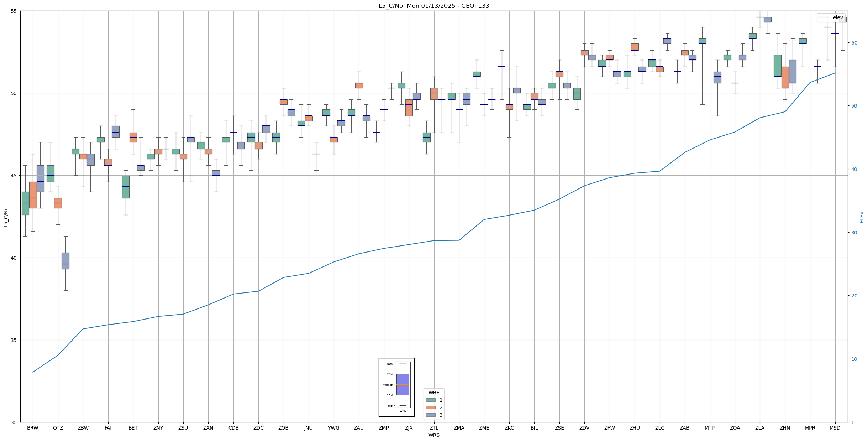Click the ZLA station tick label
Screen dimensions: 868x441
[x=760, y=428]
